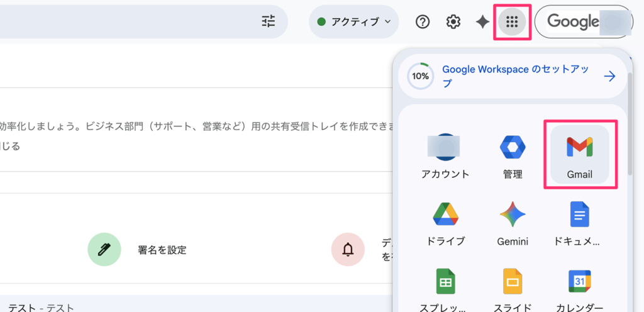Click the 署名を設定 pencil icon

104,250
